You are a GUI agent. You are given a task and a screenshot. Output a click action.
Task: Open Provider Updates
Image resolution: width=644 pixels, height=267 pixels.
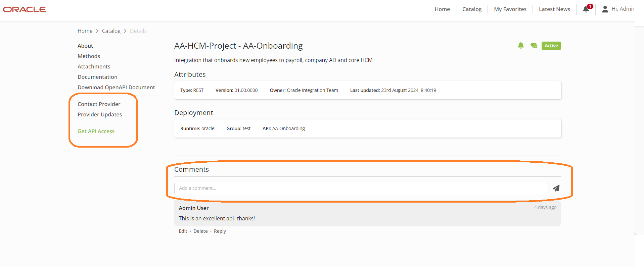pyautogui.click(x=100, y=114)
